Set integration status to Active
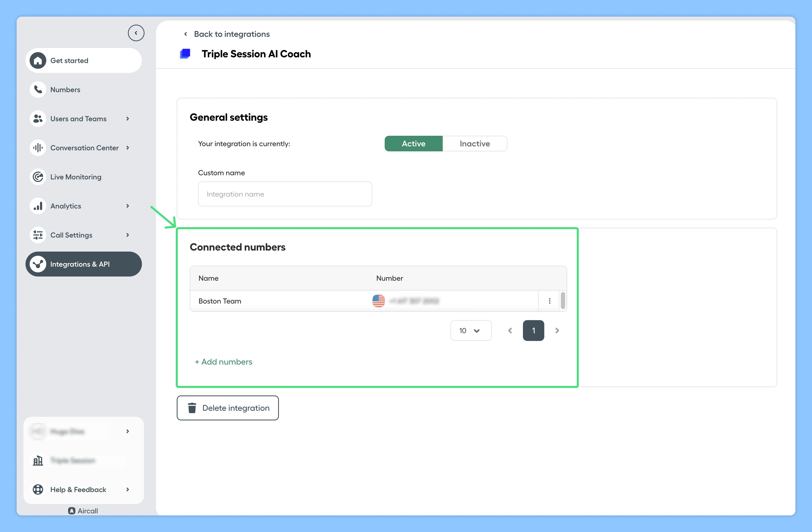This screenshot has height=532, width=812. 413,143
